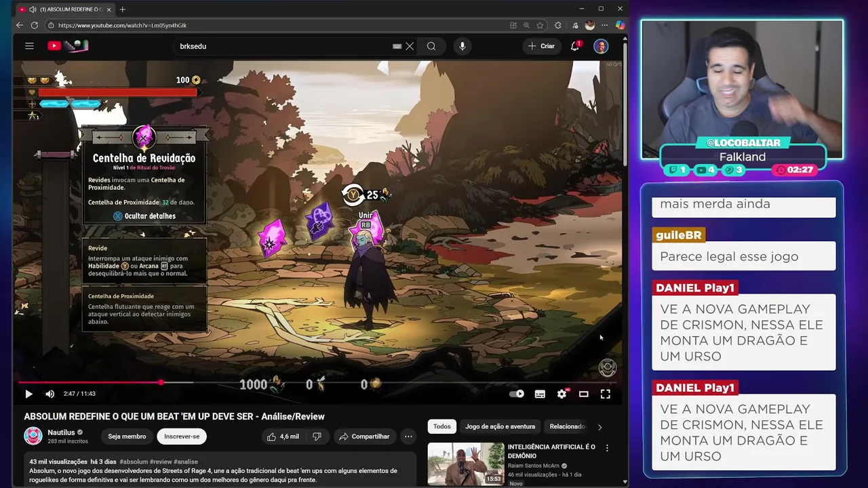Image resolution: width=868 pixels, height=488 pixels.
Task: Open the YouTube account avatar menu
Action: pyautogui.click(x=601, y=46)
